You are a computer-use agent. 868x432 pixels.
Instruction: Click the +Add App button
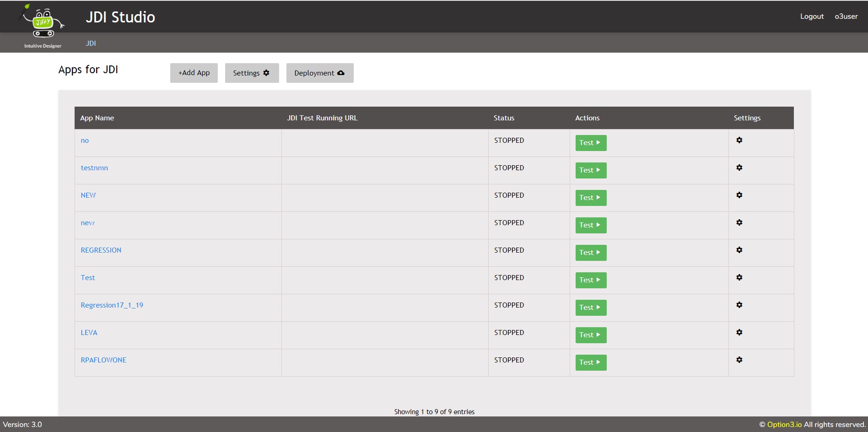(194, 73)
